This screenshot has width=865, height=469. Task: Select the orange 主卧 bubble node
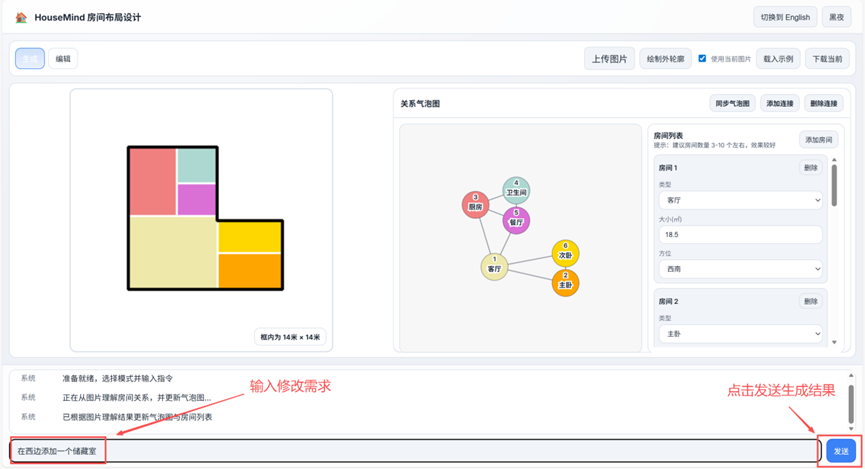565,282
